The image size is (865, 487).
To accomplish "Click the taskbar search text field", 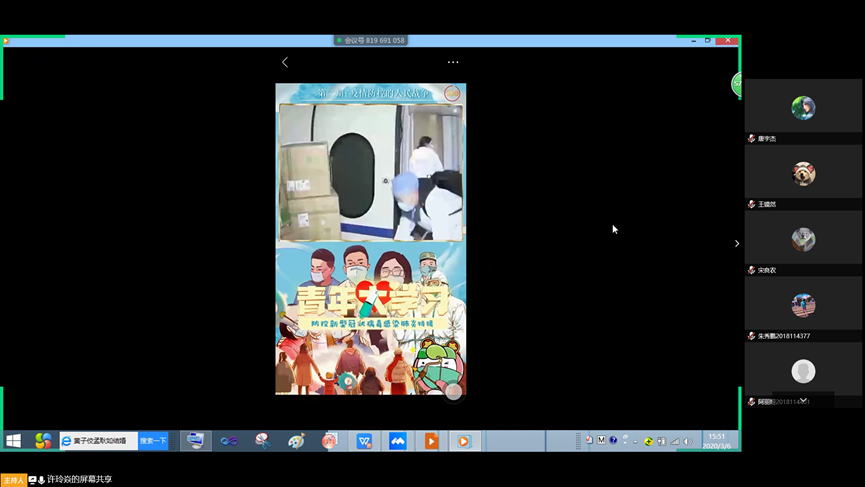I will coord(99,441).
